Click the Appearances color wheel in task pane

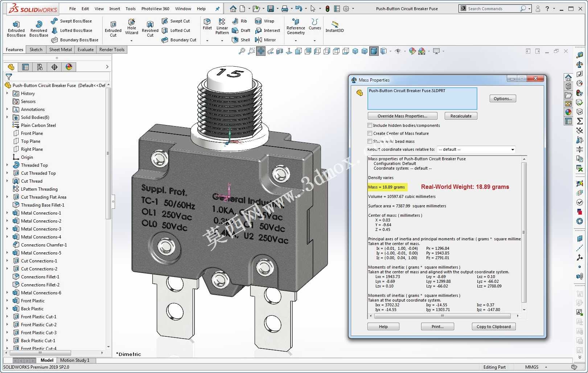click(568, 112)
